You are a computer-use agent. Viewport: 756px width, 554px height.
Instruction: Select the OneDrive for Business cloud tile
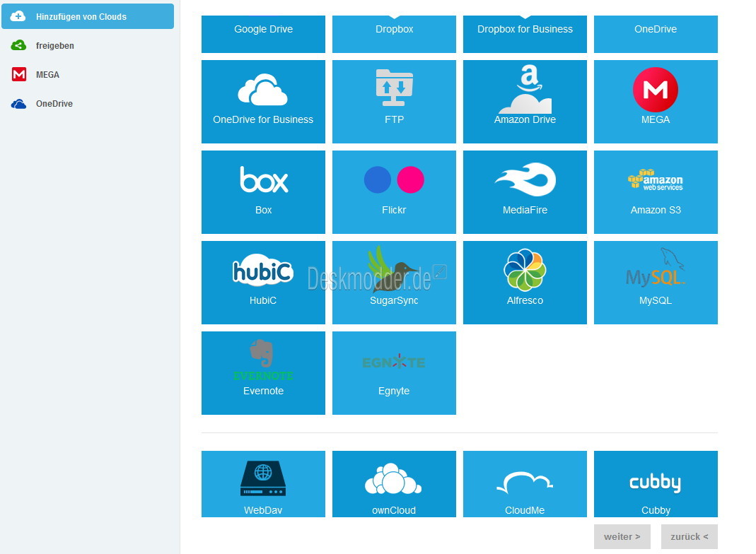click(x=263, y=102)
